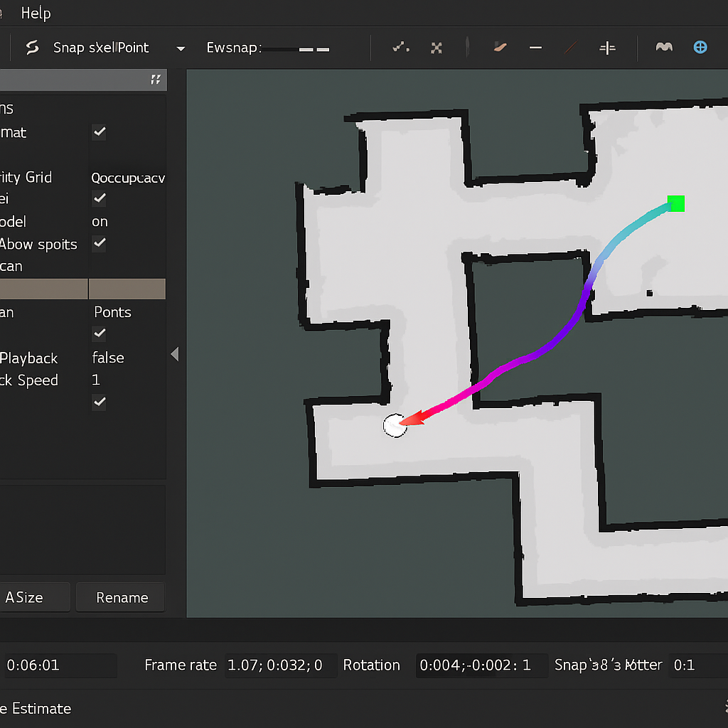
Task: Click the 'Frame rate' label
Action: 181,665
